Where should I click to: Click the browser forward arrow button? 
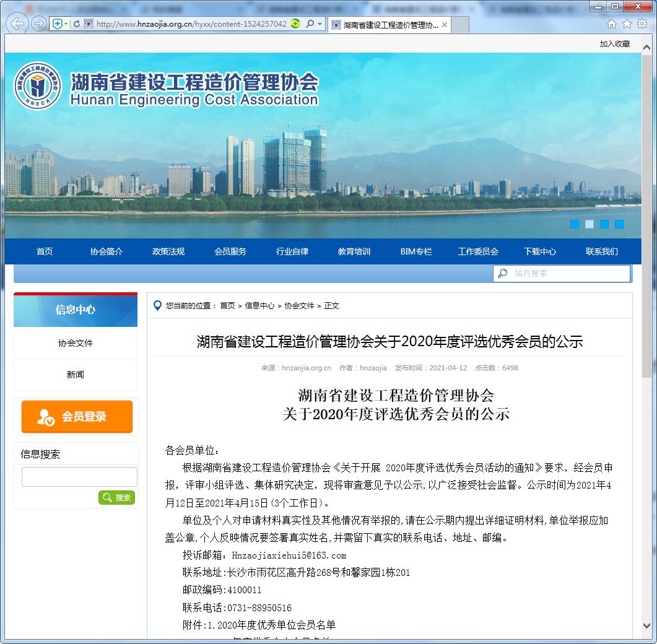point(39,24)
